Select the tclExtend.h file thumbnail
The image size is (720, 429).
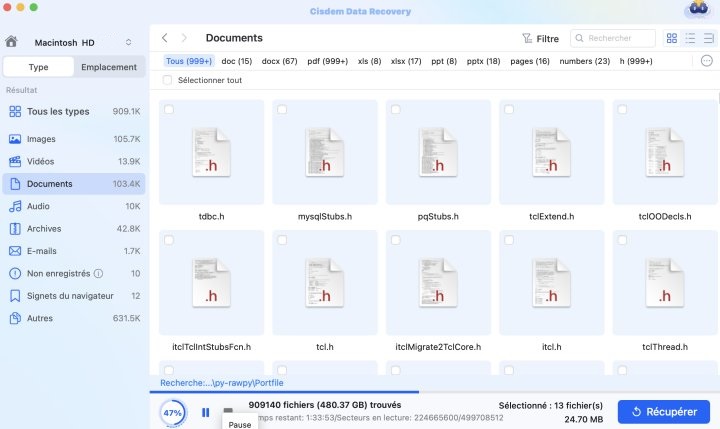551,152
